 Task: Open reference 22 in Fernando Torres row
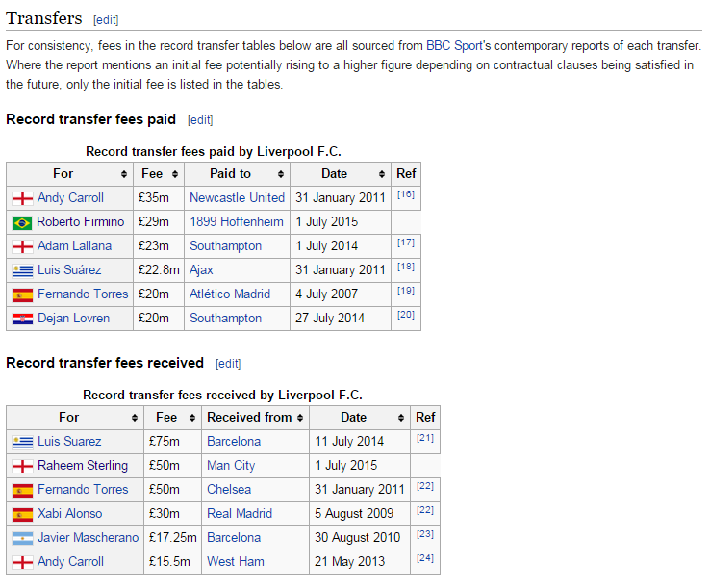[x=425, y=486]
